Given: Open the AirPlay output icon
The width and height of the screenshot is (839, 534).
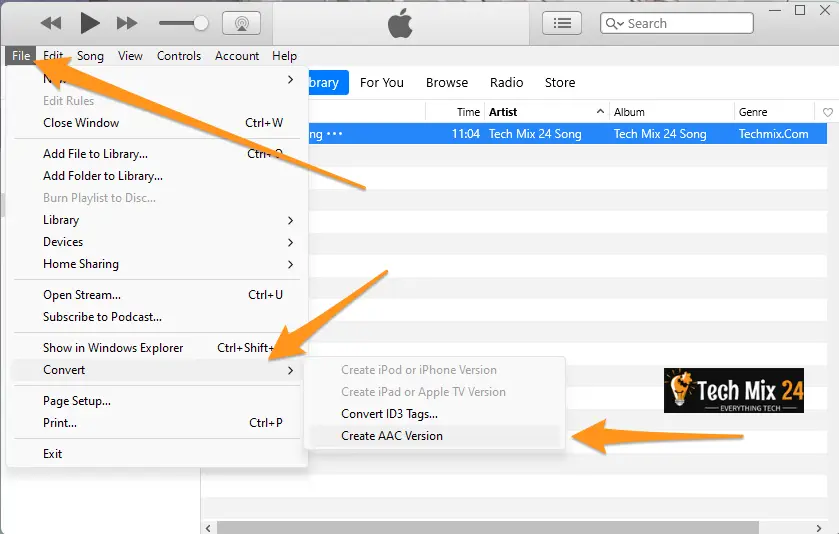Looking at the screenshot, I should point(241,23).
